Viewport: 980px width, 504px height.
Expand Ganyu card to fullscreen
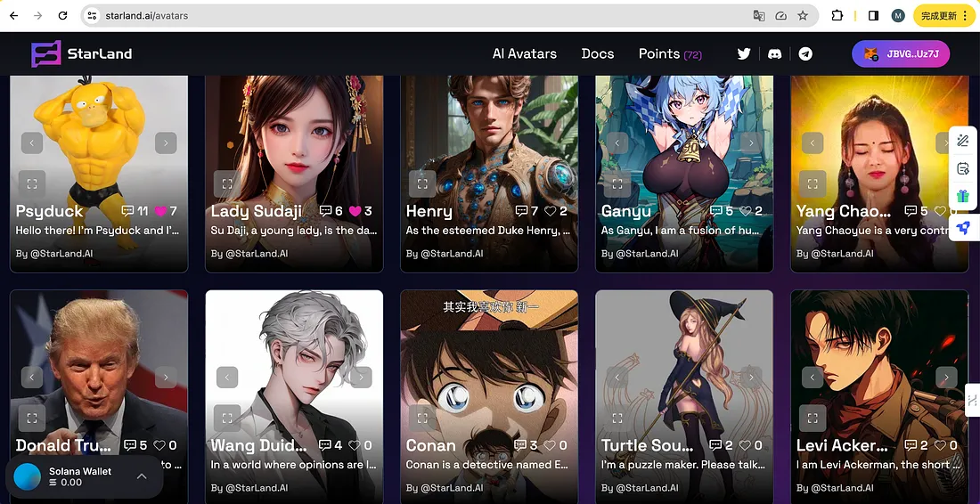(x=617, y=183)
